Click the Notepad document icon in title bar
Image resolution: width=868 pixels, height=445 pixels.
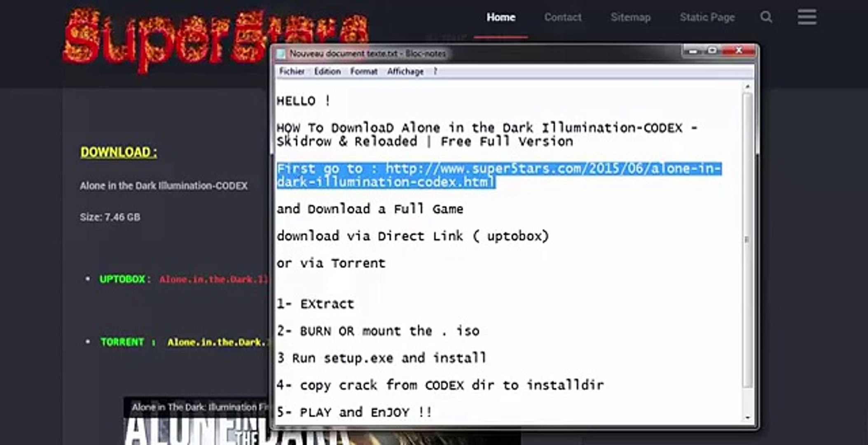(x=281, y=54)
